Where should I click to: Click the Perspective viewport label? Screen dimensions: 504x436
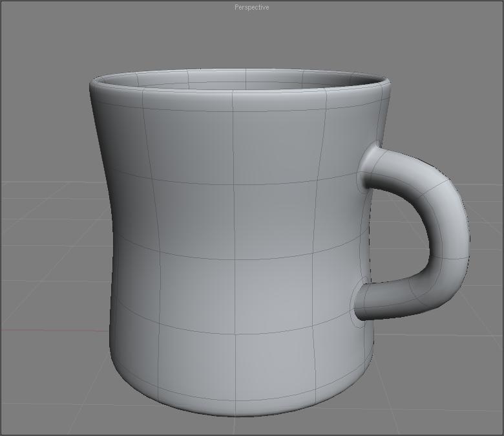point(252,7)
